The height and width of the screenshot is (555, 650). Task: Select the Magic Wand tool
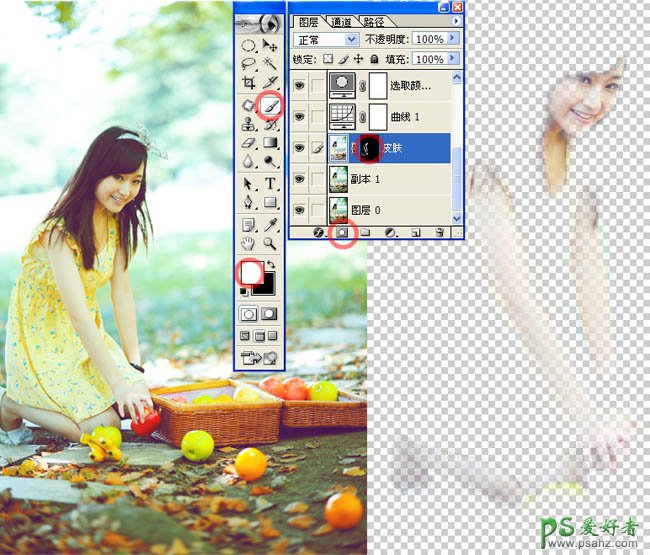click(270, 64)
